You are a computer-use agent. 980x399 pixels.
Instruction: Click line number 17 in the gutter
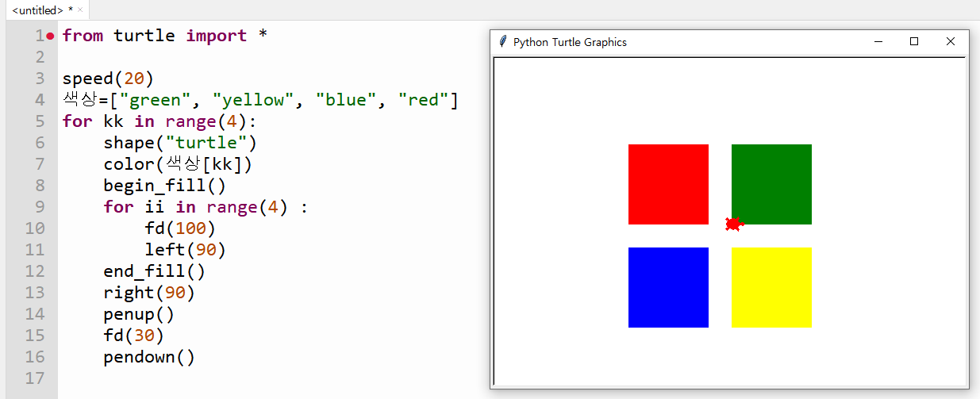click(x=35, y=378)
